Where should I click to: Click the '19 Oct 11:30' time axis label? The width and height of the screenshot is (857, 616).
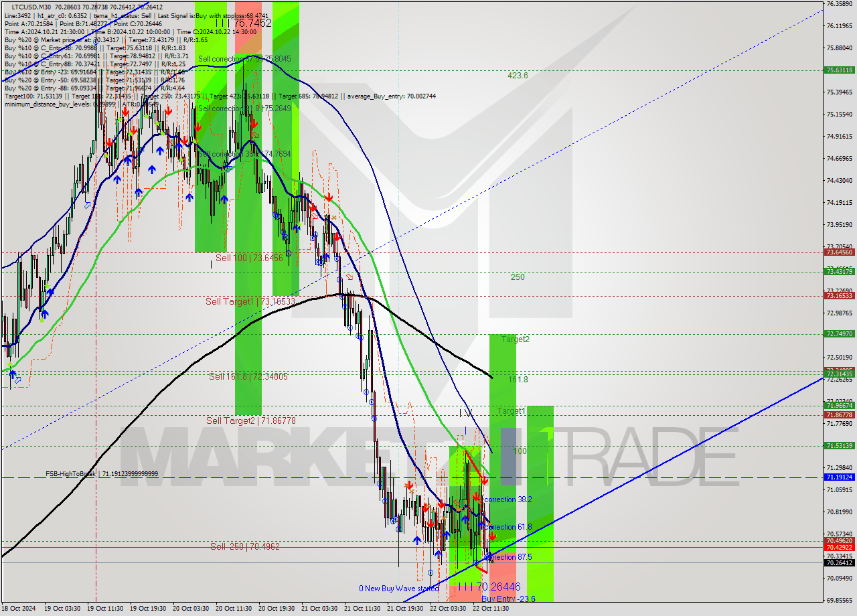(106, 609)
